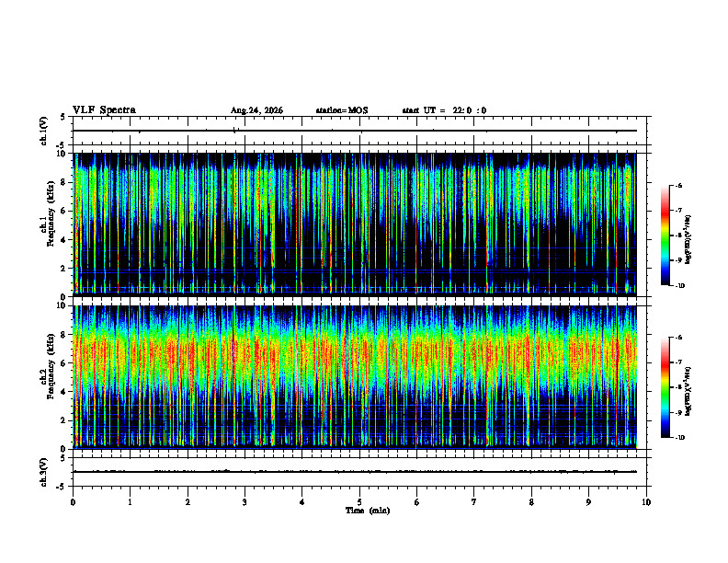The width and height of the screenshot is (728, 563).
Task: Click time-axis tick label "4"
Action: click(x=302, y=502)
